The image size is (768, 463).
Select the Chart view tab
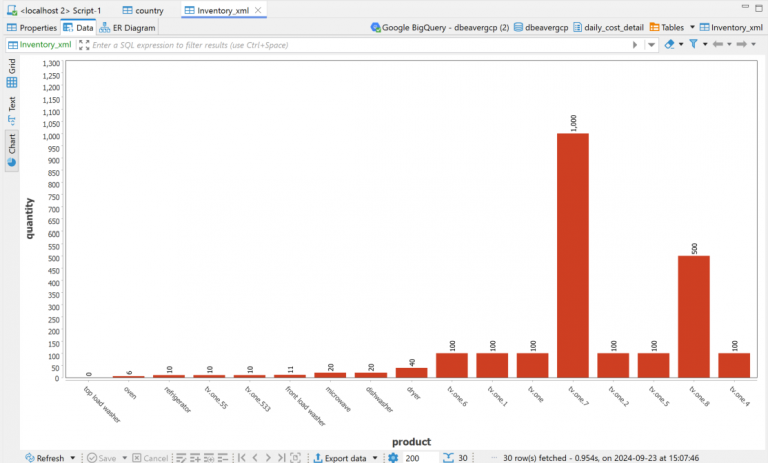point(12,148)
